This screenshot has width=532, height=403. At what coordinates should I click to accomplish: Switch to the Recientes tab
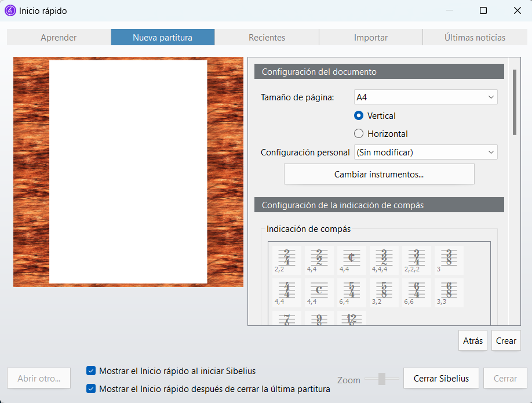click(x=267, y=37)
